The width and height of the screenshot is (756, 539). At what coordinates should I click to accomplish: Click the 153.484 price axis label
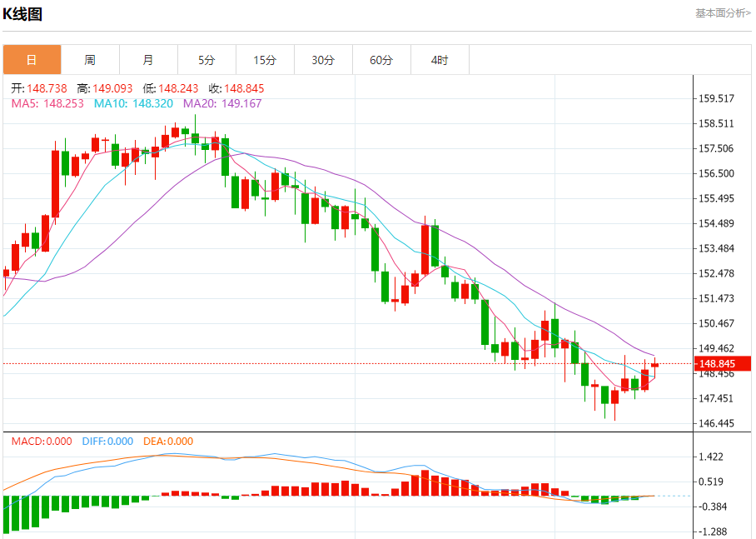click(717, 248)
